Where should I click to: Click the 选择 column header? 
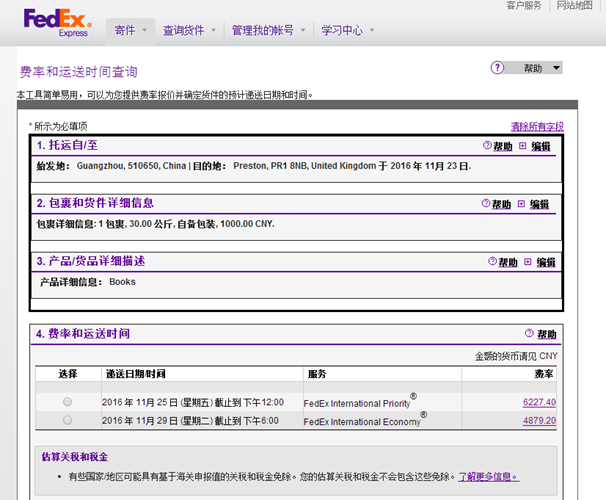click(x=68, y=374)
